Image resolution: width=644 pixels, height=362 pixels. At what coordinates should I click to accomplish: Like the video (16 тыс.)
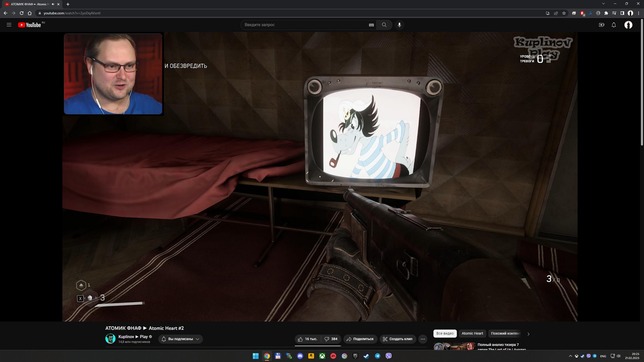[x=308, y=339]
